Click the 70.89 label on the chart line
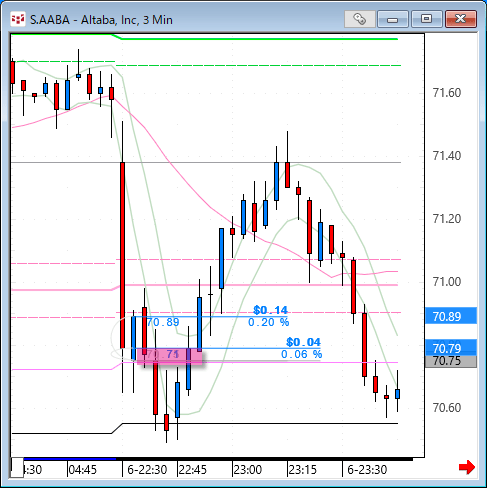This screenshot has height=488, width=487. (x=163, y=322)
